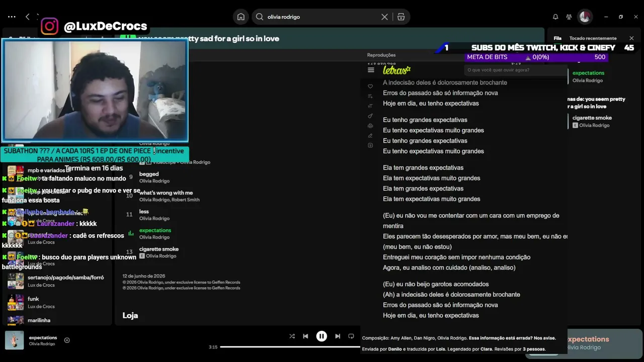Click lyric line 'Entreguei meu coração sem impor nenhuma condição'
This screenshot has width=644, height=362.
(x=456, y=257)
